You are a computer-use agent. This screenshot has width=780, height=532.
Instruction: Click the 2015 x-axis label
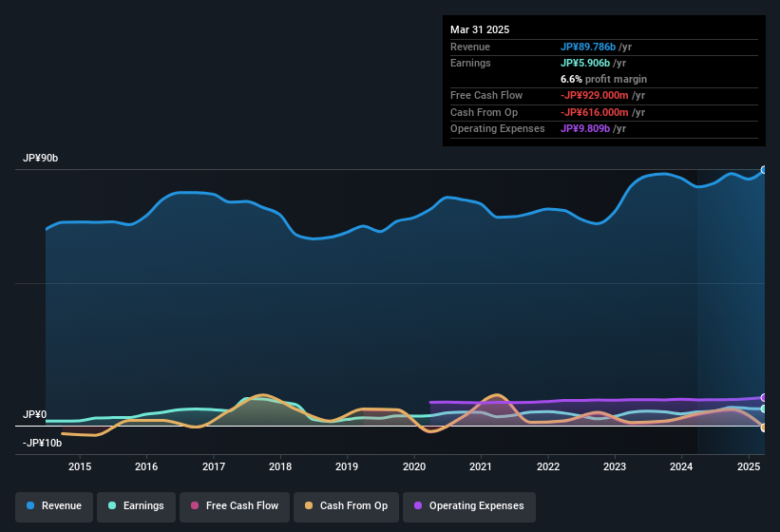click(80, 466)
